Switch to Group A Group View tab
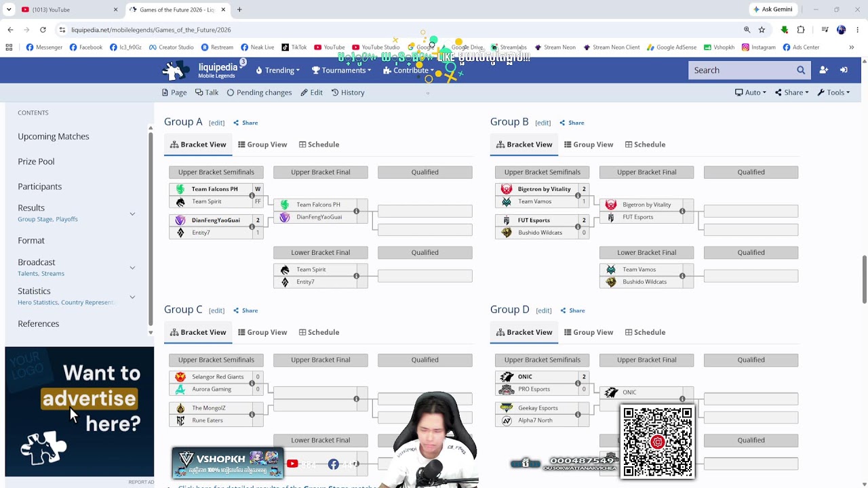Viewport: 868px width, 488px height. tap(262, 144)
